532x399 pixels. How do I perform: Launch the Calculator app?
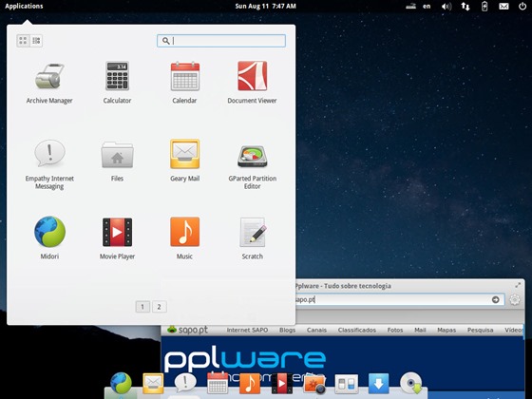117,83
